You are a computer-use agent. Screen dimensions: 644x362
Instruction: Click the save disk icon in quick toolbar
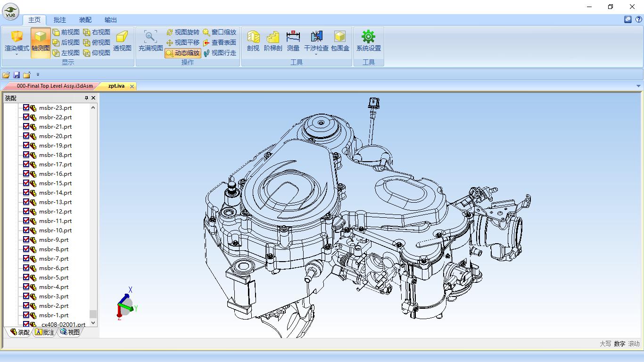[17, 74]
